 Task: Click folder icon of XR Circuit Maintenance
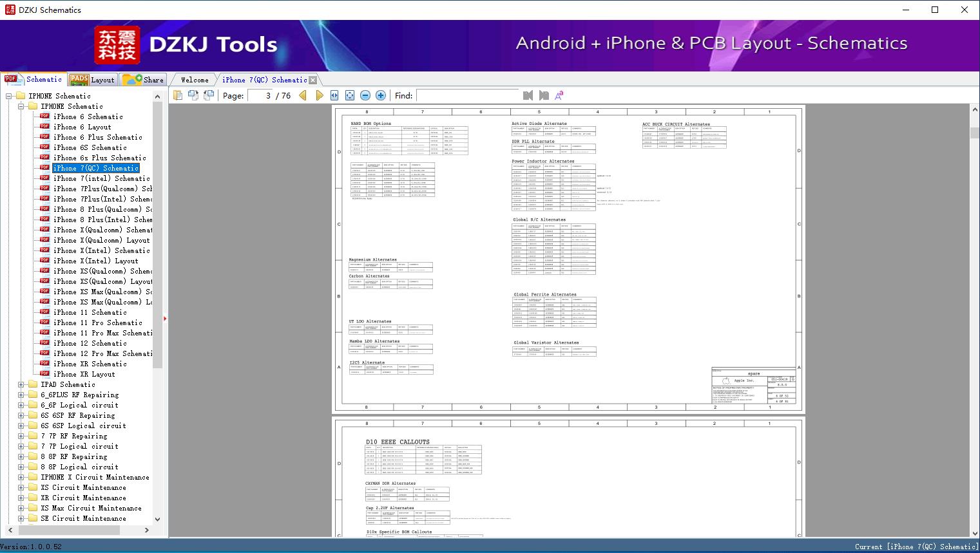point(34,498)
